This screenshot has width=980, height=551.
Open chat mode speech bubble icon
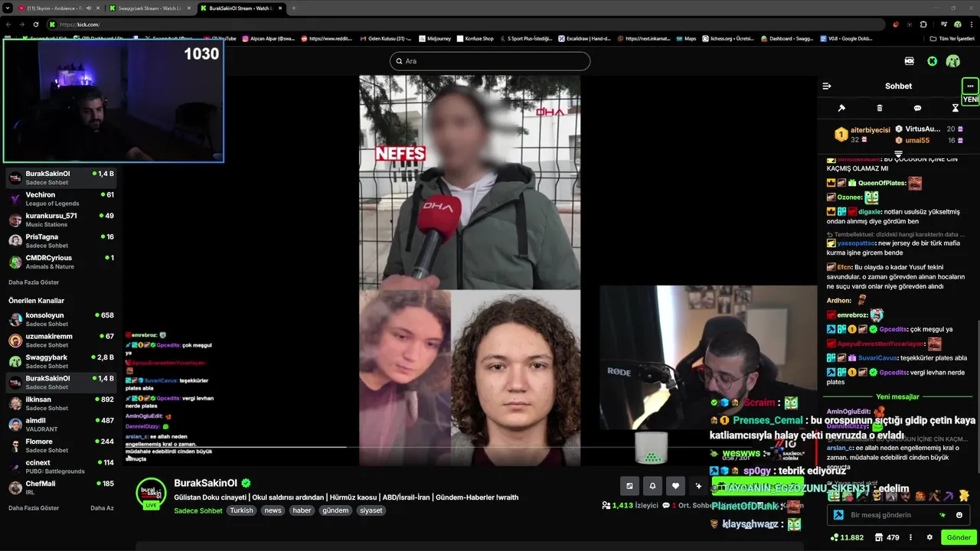[917, 108]
